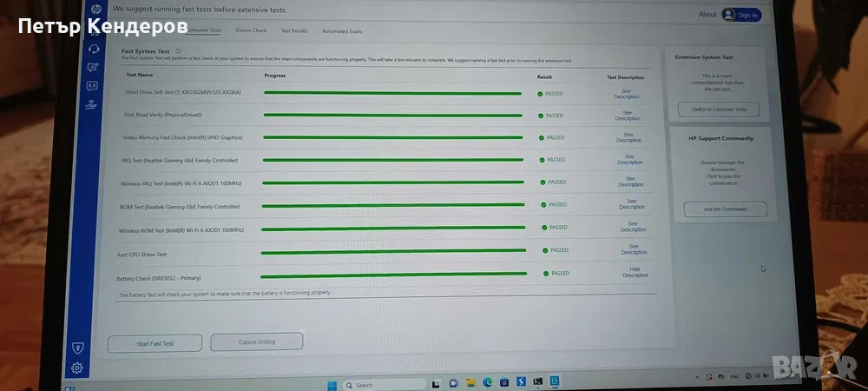Open the Test Results tab
868x391 pixels.
(x=294, y=30)
